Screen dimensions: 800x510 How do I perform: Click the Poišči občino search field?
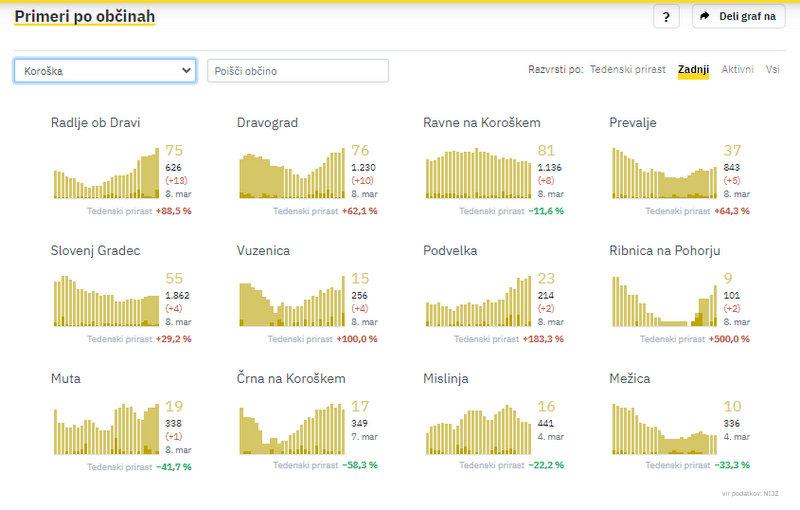pos(297,71)
